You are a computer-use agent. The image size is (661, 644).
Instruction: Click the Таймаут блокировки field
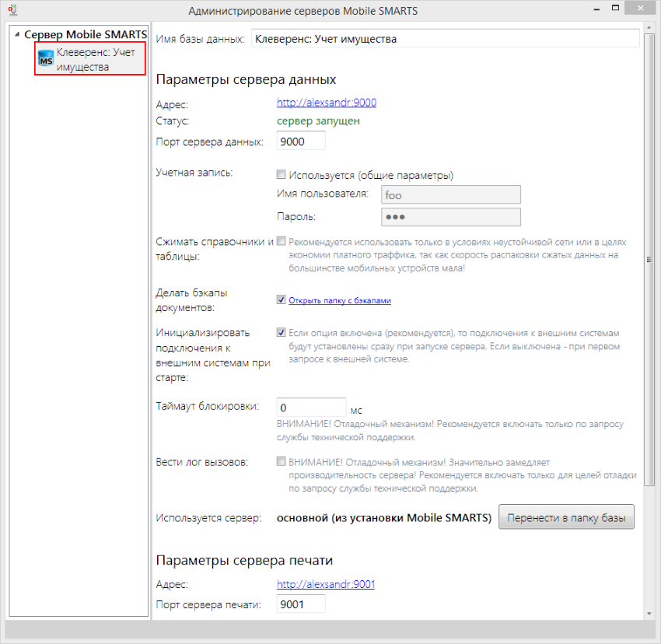pyautogui.click(x=311, y=408)
